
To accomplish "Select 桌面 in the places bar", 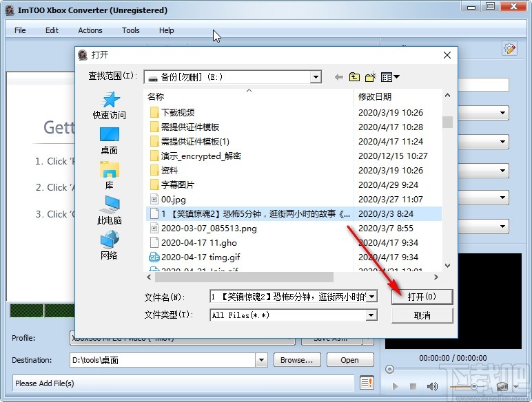I will tap(110, 141).
